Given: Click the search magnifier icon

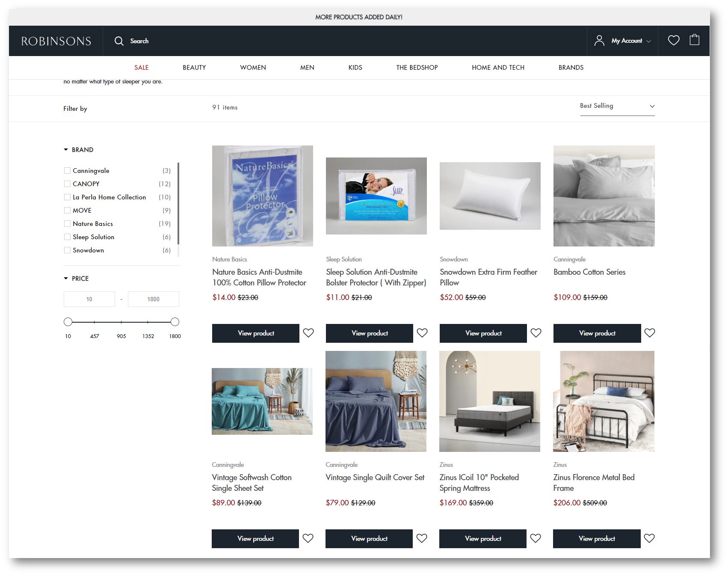Looking at the screenshot, I should coord(119,41).
